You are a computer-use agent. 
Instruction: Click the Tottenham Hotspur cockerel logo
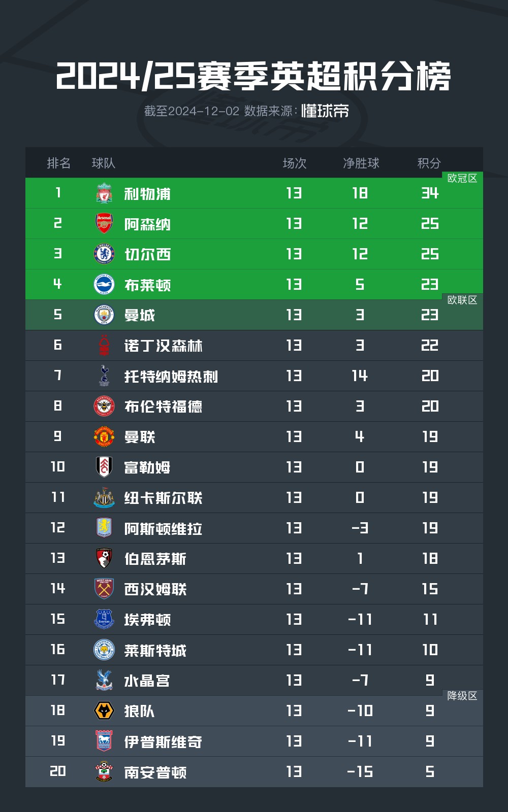(x=104, y=376)
